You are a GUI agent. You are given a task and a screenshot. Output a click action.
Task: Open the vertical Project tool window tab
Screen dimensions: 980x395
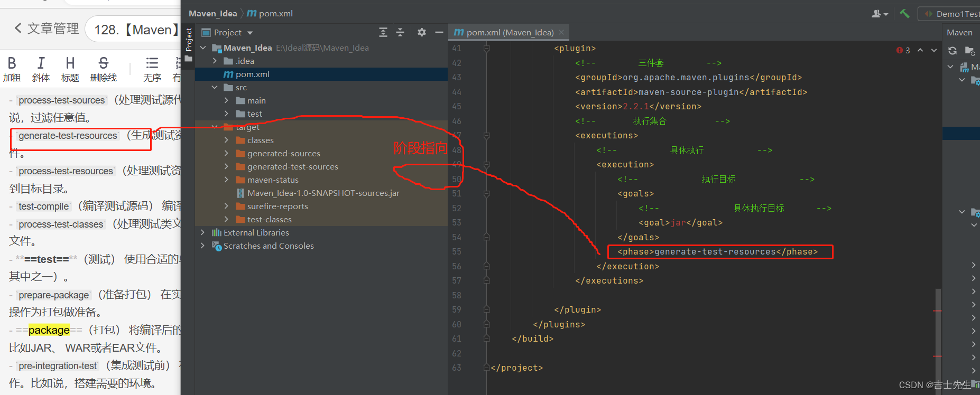coord(189,40)
